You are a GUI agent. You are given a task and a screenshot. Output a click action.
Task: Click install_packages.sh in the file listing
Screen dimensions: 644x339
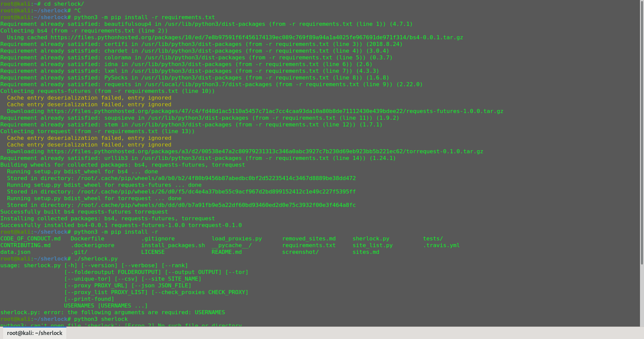click(x=173, y=245)
